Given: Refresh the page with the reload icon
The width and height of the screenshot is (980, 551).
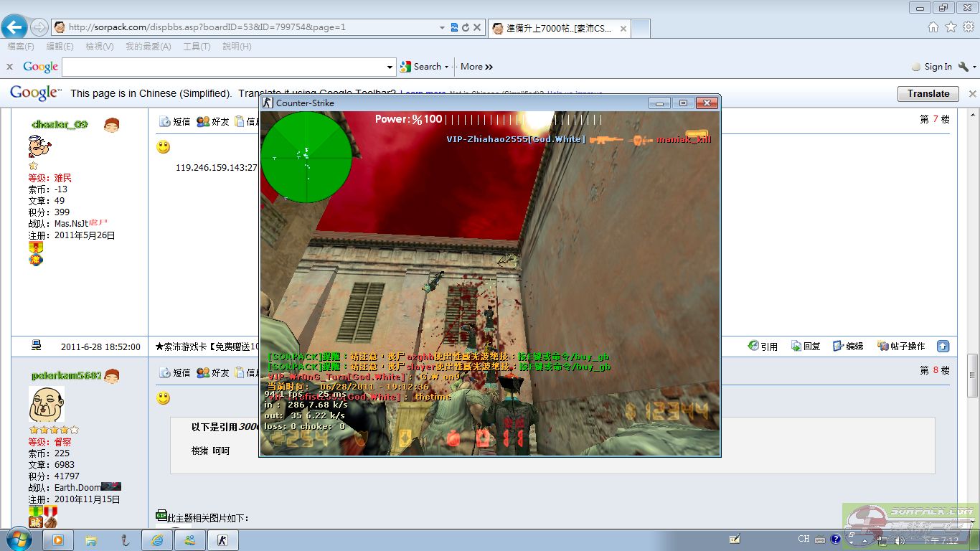Looking at the screenshot, I should (466, 28).
